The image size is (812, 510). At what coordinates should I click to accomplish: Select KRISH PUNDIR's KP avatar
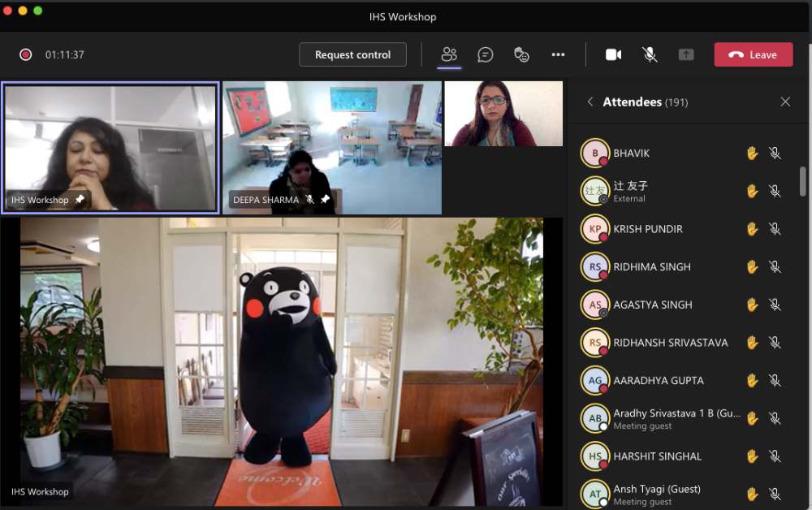tap(595, 229)
